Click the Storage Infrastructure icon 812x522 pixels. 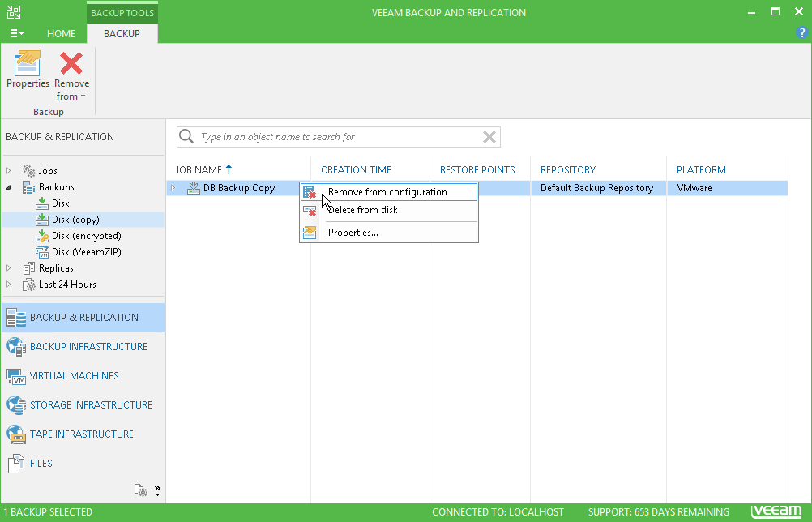coord(16,405)
